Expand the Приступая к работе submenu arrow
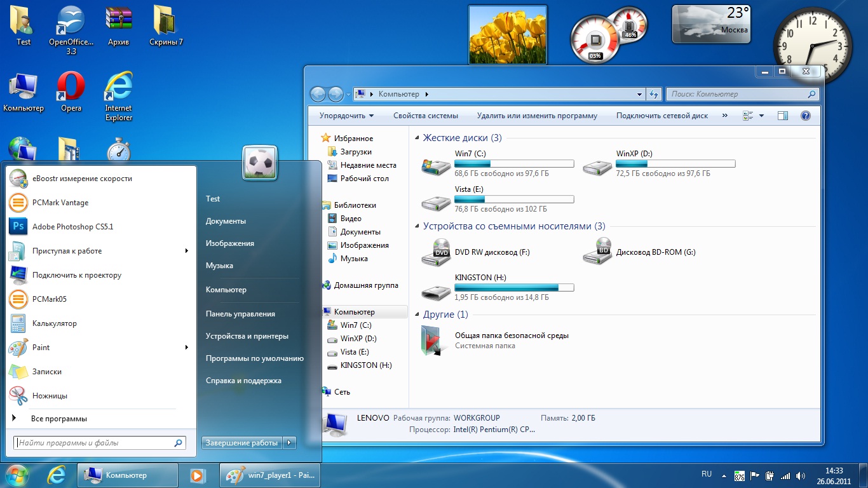Viewport: 868px width, 488px height. click(x=187, y=251)
